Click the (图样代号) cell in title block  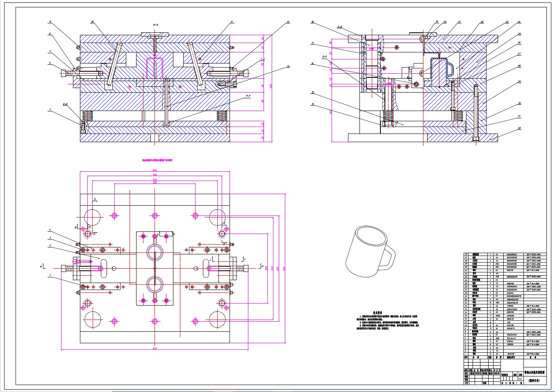[x=535, y=381]
